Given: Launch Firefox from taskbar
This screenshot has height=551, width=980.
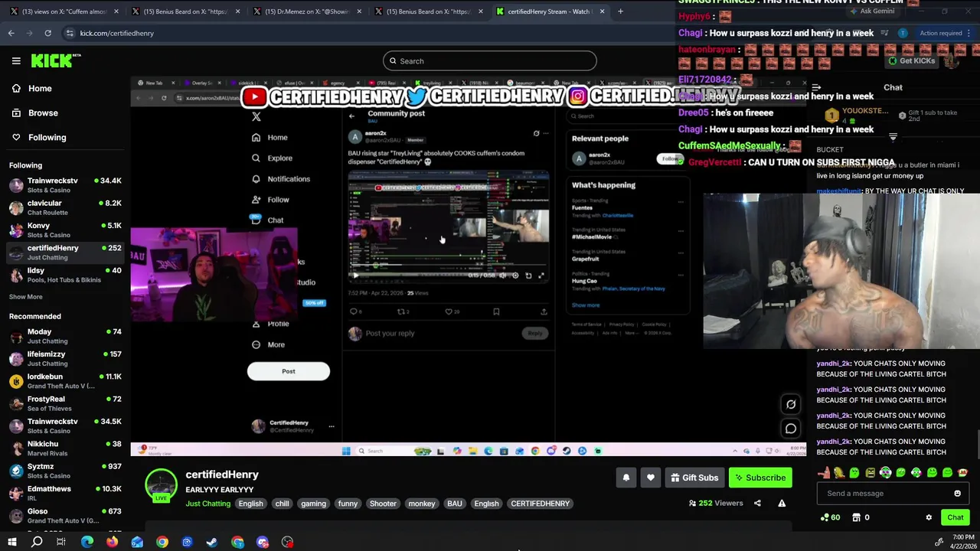Looking at the screenshot, I should pyautogui.click(x=112, y=542).
